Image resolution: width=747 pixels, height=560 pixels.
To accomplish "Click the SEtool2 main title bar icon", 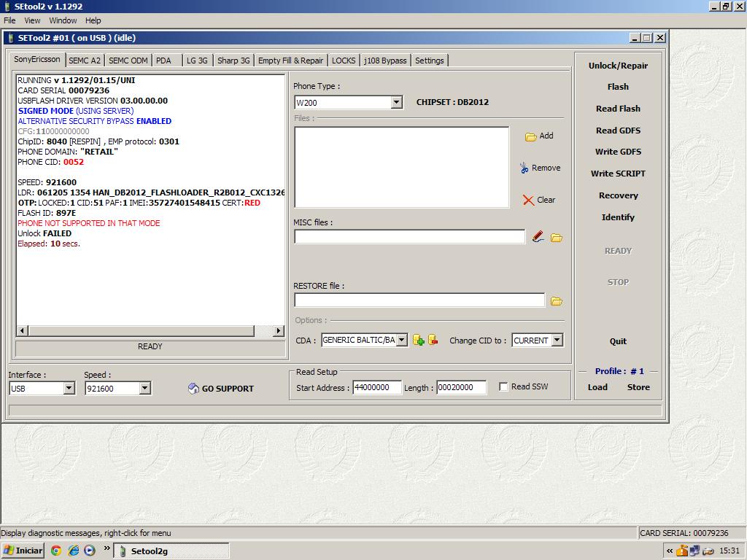I will point(7,7).
